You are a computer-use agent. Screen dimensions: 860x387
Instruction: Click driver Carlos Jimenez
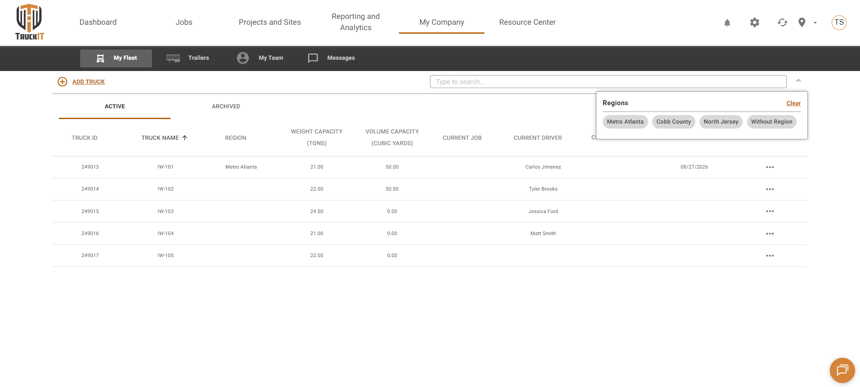pos(543,167)
